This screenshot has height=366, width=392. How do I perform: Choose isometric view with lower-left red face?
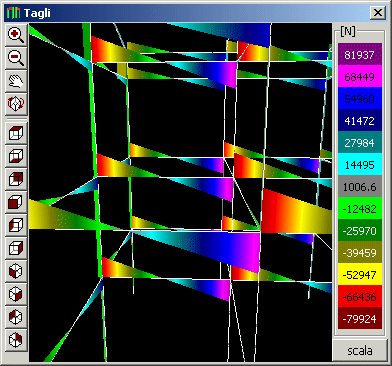click(16, 271)
